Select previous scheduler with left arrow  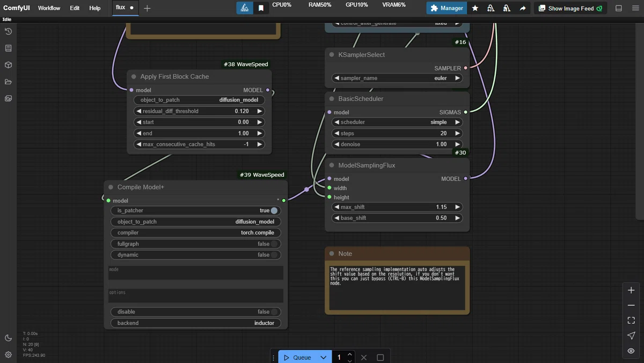tap(336, 122)
